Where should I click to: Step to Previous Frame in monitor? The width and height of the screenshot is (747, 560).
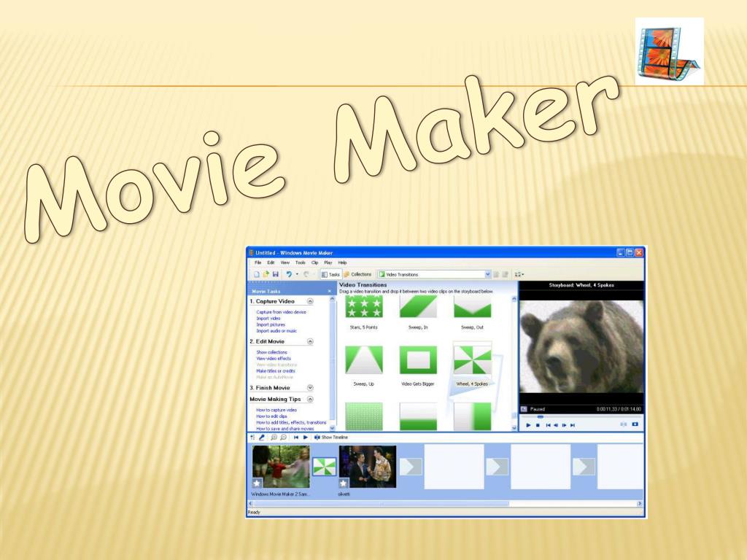(556, 425)
